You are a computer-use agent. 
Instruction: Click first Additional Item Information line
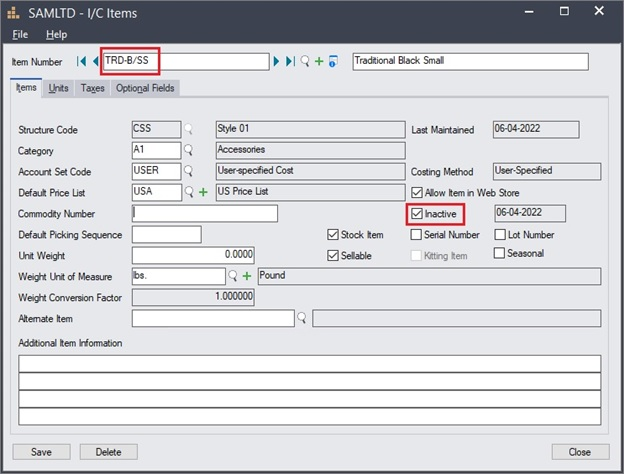pos(310,364)
